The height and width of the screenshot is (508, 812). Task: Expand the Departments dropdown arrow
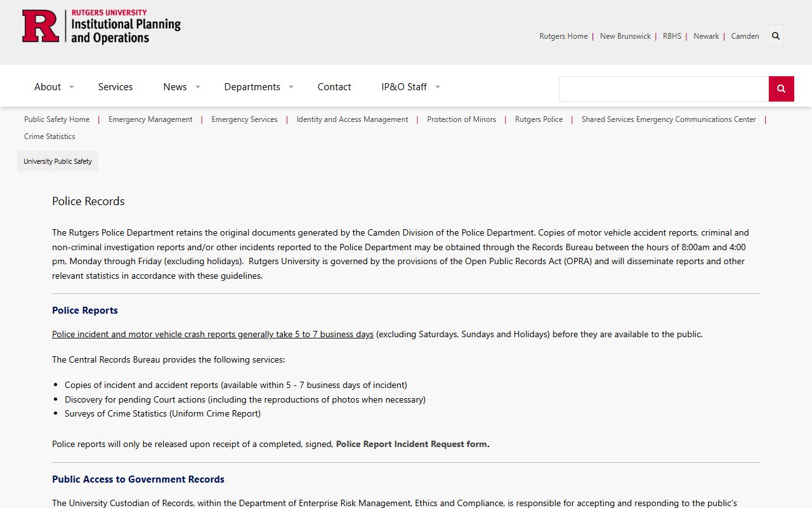pos(291,87)
